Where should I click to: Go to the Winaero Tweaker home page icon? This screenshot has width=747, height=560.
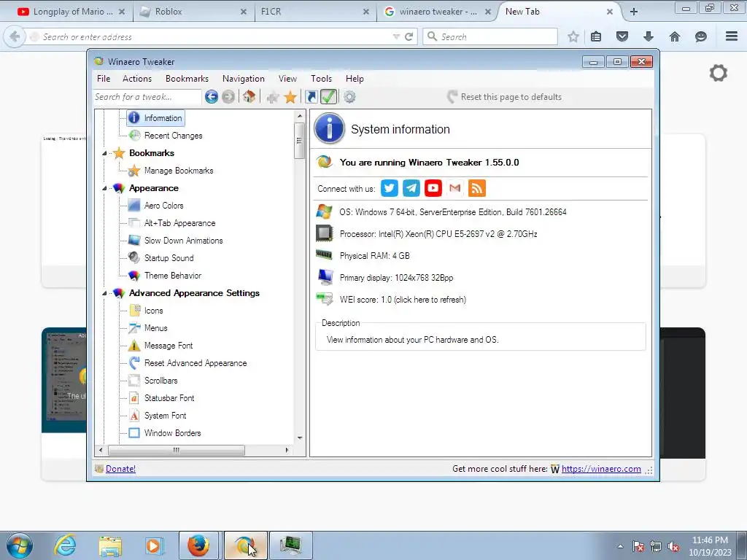[249, 97]
